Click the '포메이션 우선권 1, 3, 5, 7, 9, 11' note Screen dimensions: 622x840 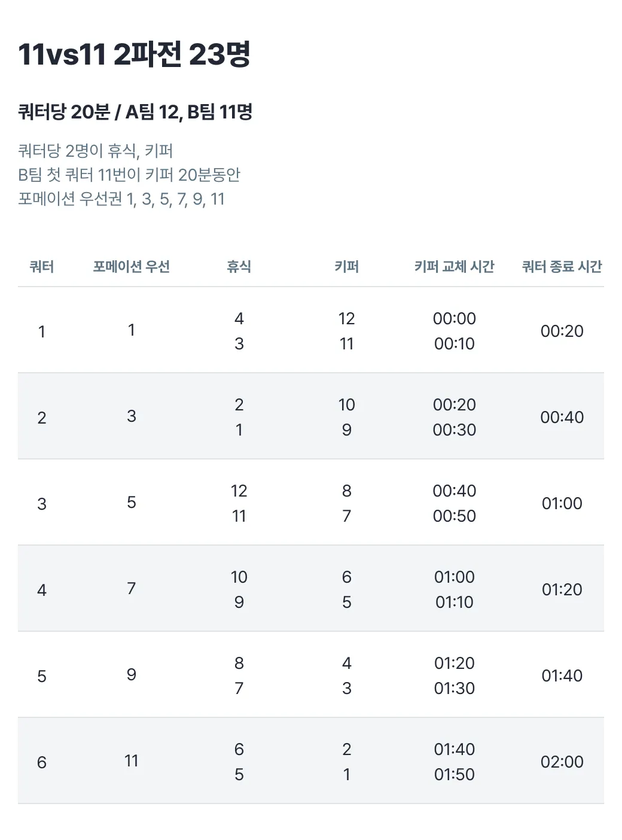click(x=121, y=199)
